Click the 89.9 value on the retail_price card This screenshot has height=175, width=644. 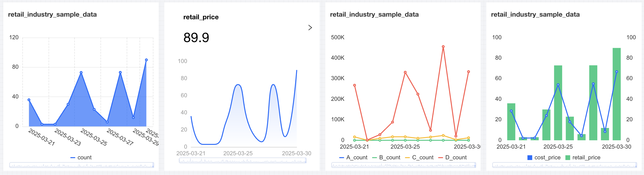click(x=196, y=38)
